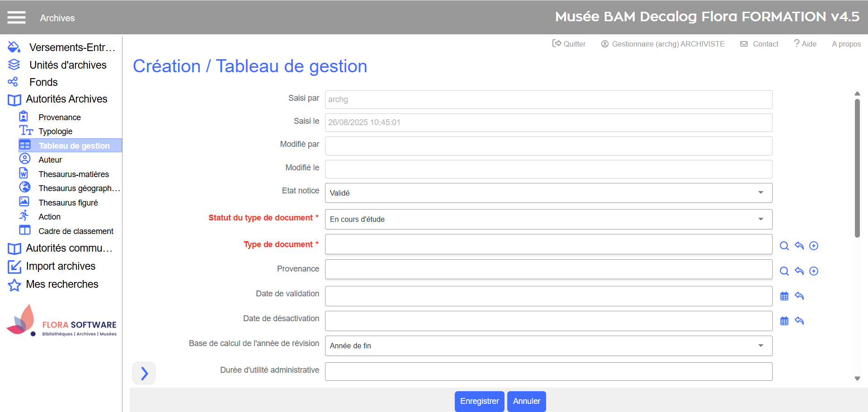The height and width of the screenshot is (412, 868).
Task: Click into Durée d'utilité administrative field
Action: tap(548, 371)
